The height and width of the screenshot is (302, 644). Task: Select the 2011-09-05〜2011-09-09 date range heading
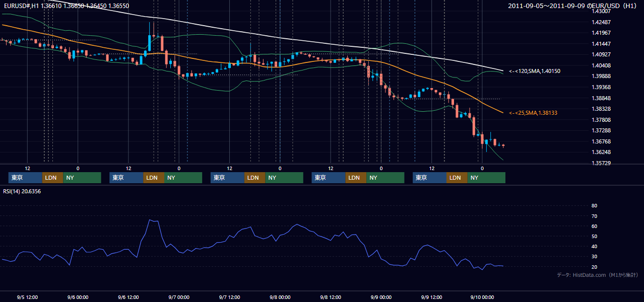(573, 6)
